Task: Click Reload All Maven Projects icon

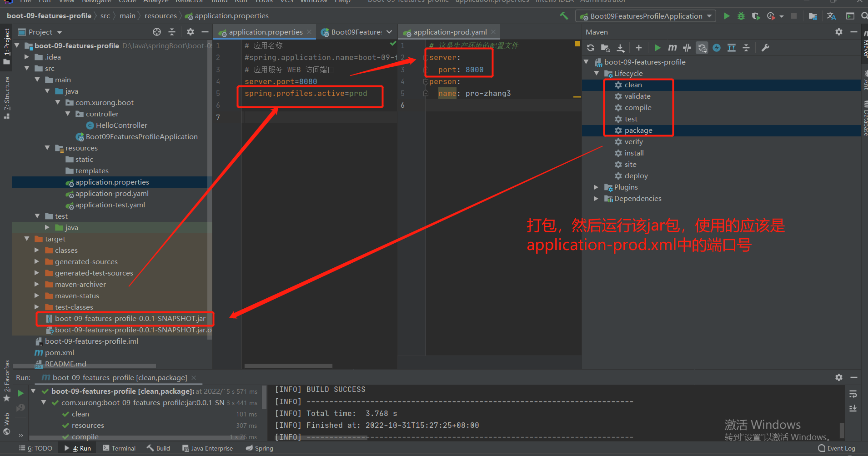Action: pos(591,48)
